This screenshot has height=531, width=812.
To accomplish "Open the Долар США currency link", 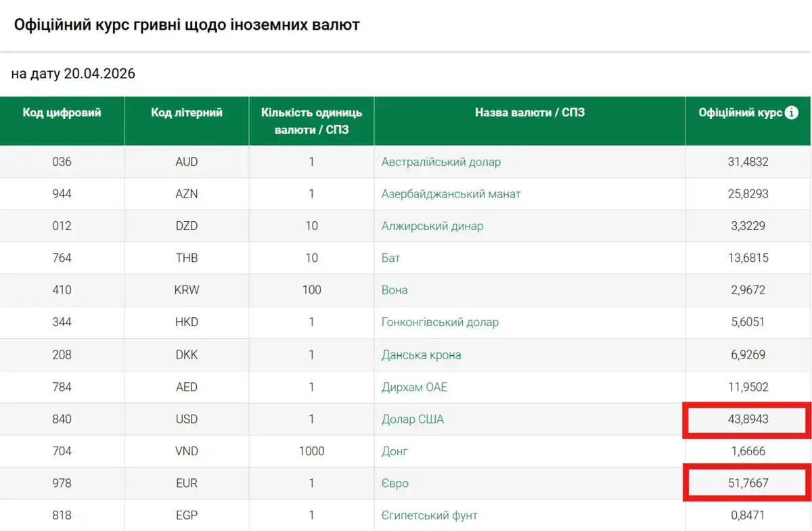I will [413, 419].
